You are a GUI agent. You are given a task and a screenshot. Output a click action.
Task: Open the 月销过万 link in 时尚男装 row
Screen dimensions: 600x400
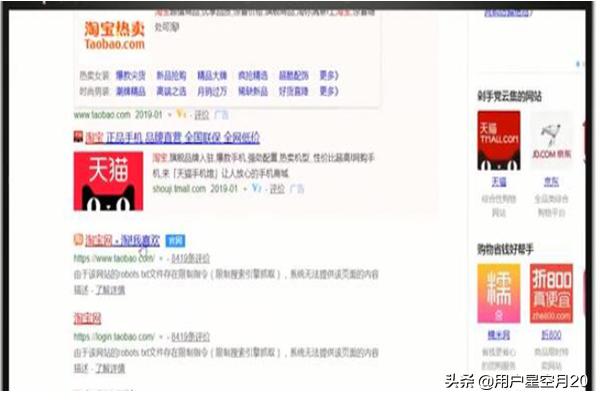(x=212, y=91)
